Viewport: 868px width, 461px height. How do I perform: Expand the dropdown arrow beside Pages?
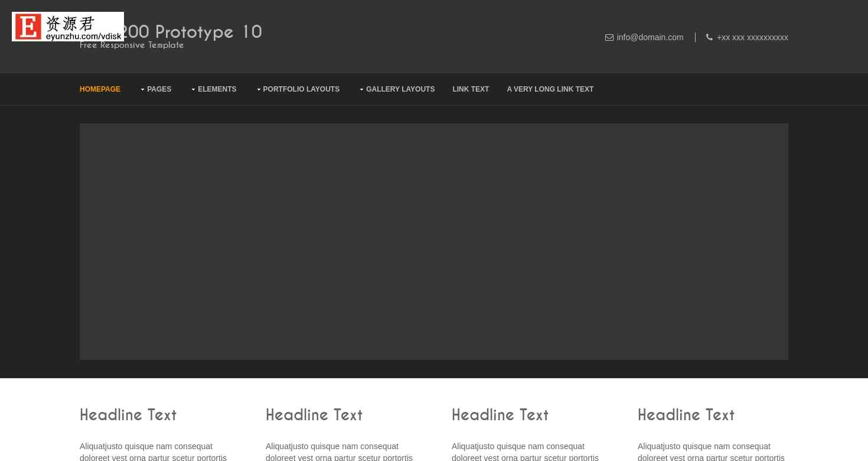(x=142, y=90)
